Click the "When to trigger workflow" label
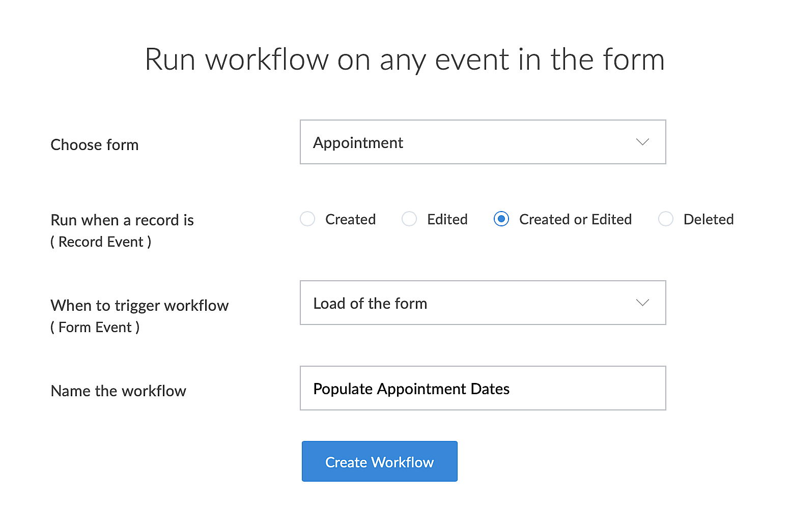This screenshot has height=532, width=790. [139, 306]
